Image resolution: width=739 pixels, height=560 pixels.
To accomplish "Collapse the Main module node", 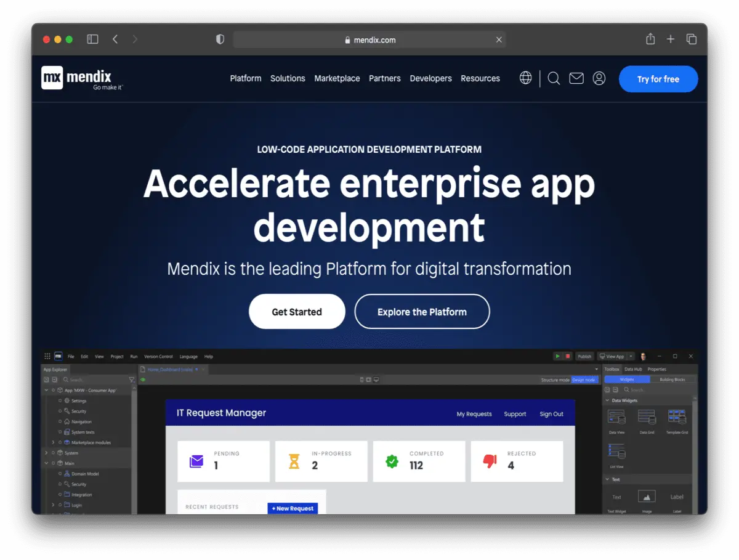I will (x=46, y=463).
